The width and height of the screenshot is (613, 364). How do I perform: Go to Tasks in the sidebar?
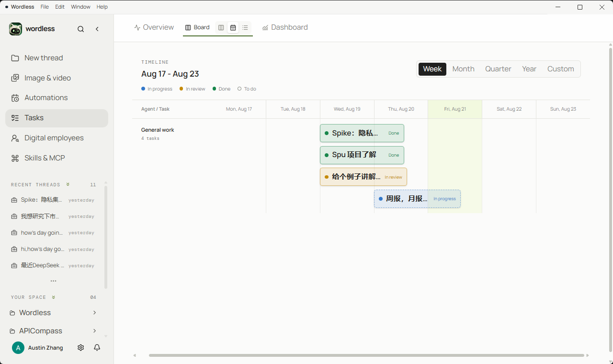[57, 118]
